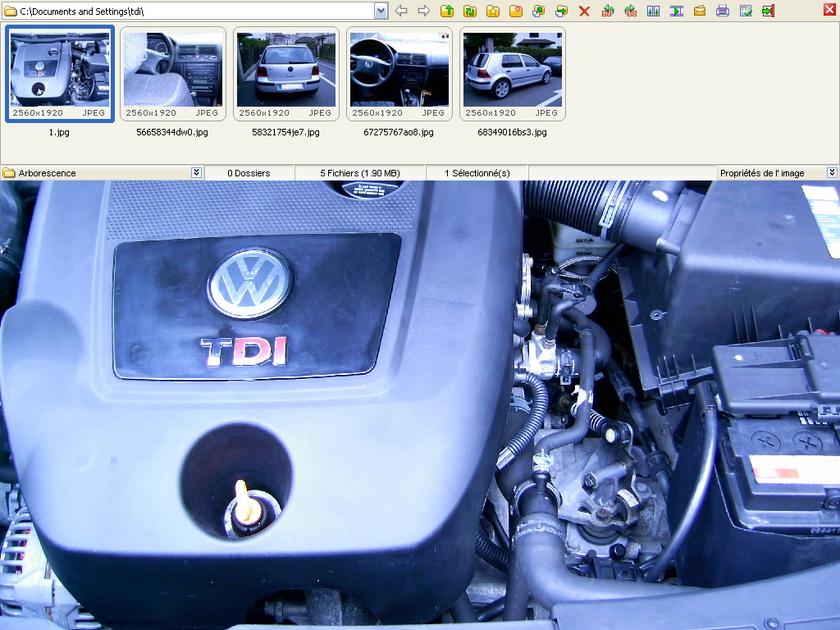Rotate image 90 degrees left
The width and height of the screenshot is (840, 630).
point(608,11)
